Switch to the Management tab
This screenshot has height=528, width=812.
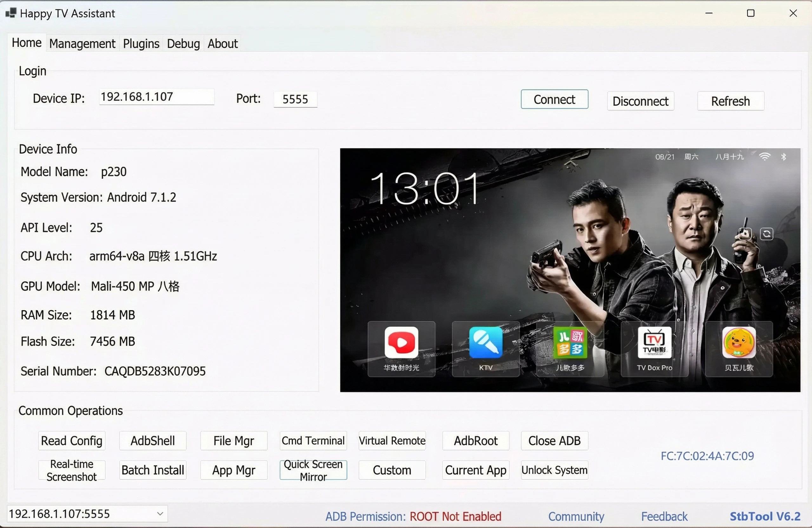pos(82,43)
